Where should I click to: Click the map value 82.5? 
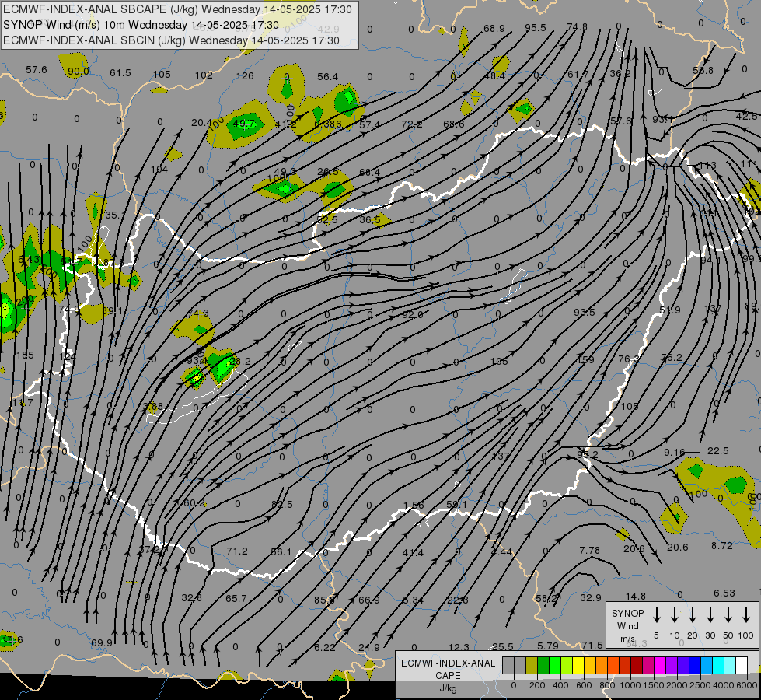tap(282, 504)
